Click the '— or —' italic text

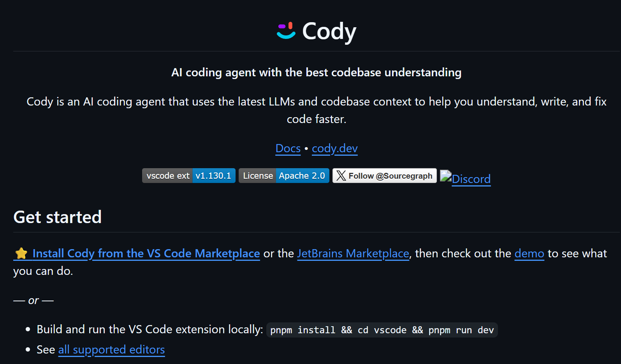coord(33,301)
